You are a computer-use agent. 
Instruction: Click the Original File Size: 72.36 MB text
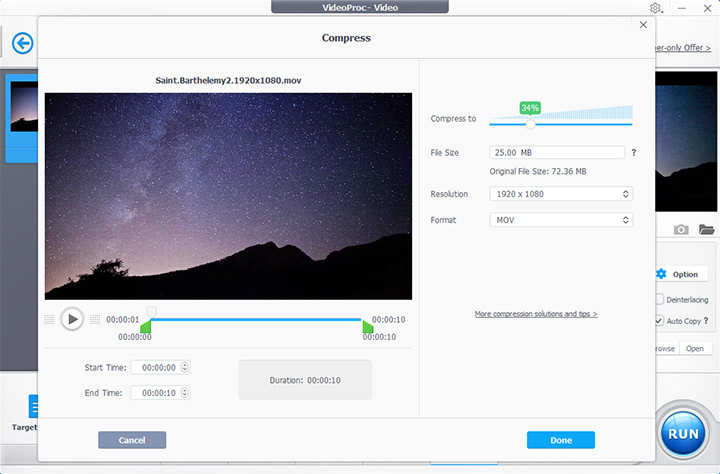tap(538, 171)
